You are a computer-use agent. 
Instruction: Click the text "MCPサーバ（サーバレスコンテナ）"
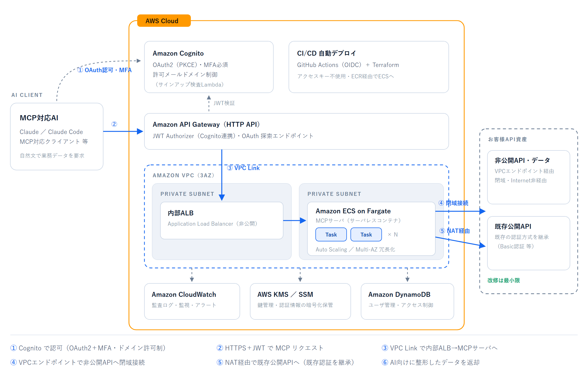coord(358,221)
